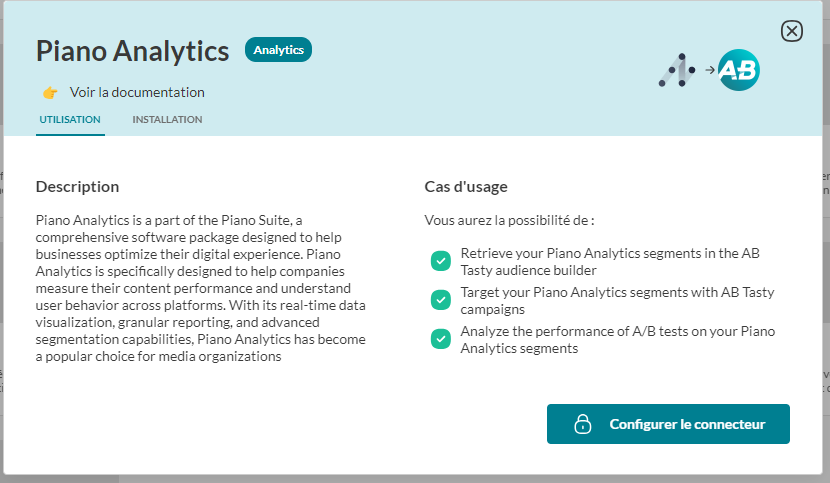Click the AB Tasty round logo
Image resolution: width=830 pixels, height=483 pixels.
739,70
